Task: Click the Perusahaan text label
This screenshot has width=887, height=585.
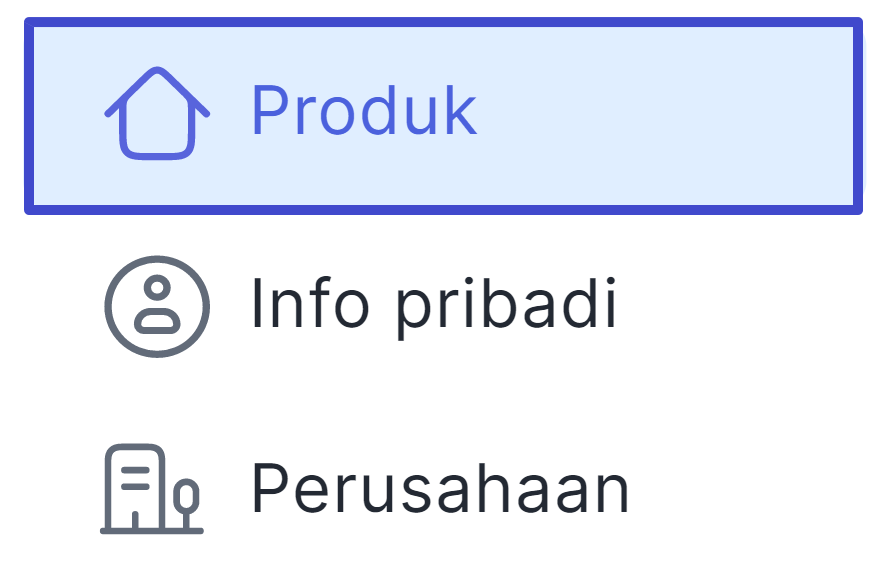Action: [440, 488]
